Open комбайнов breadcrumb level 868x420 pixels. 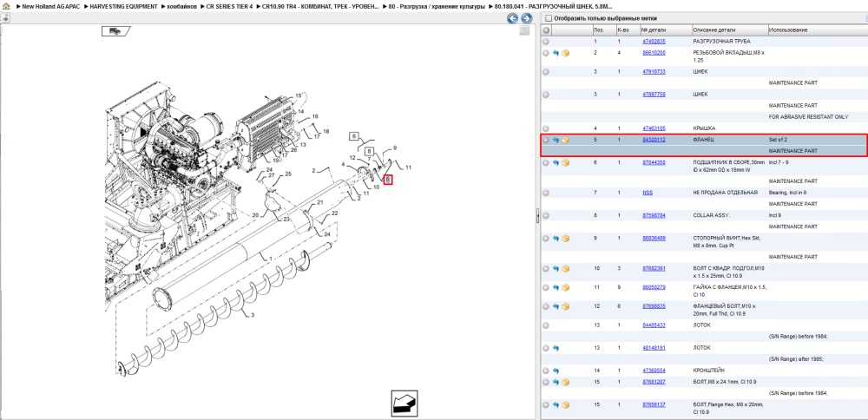pos(182,5)
